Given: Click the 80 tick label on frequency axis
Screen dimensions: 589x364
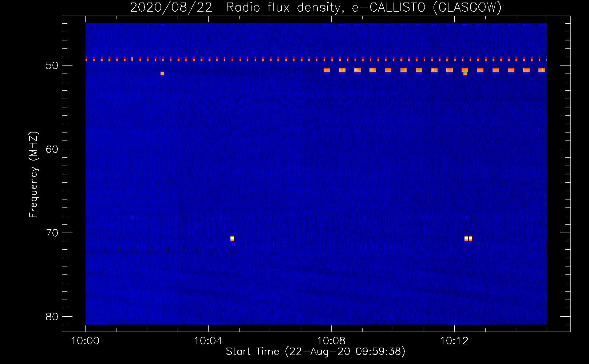Looking at the screenshot, I should click(x=52, y=317).
